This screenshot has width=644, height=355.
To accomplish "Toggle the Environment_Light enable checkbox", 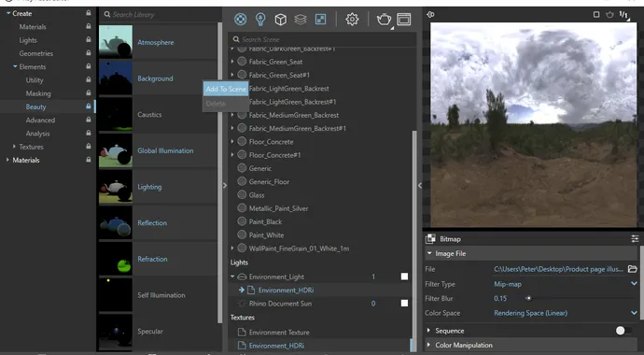I will point(404,277).
